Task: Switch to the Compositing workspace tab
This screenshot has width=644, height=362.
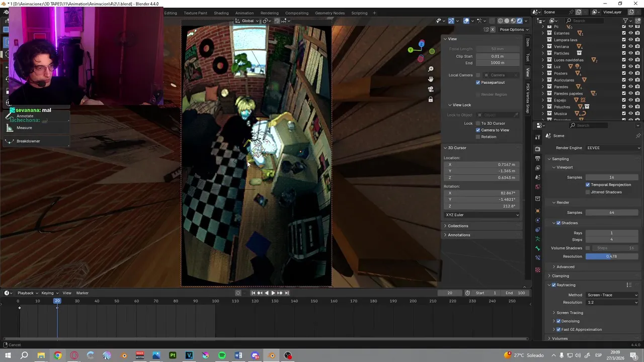Action: tap(297, 13)
